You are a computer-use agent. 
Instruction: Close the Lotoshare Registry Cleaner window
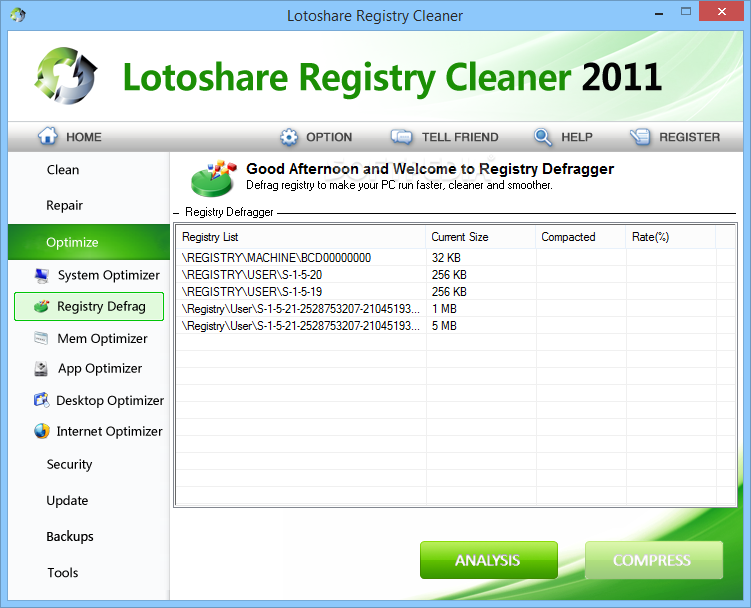click(722, 11)
